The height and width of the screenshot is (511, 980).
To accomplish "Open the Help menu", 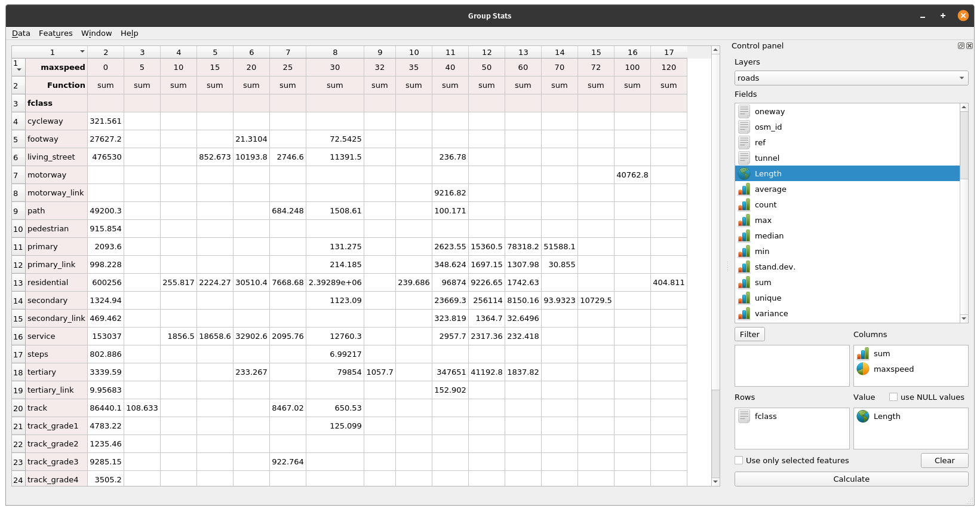I will coord(129,33).
